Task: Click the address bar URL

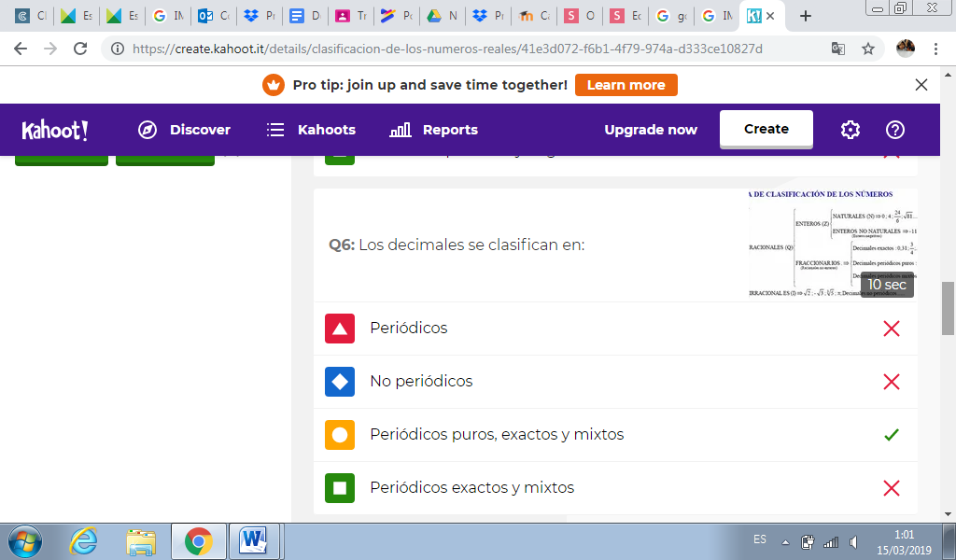Action: click(447, 49)
